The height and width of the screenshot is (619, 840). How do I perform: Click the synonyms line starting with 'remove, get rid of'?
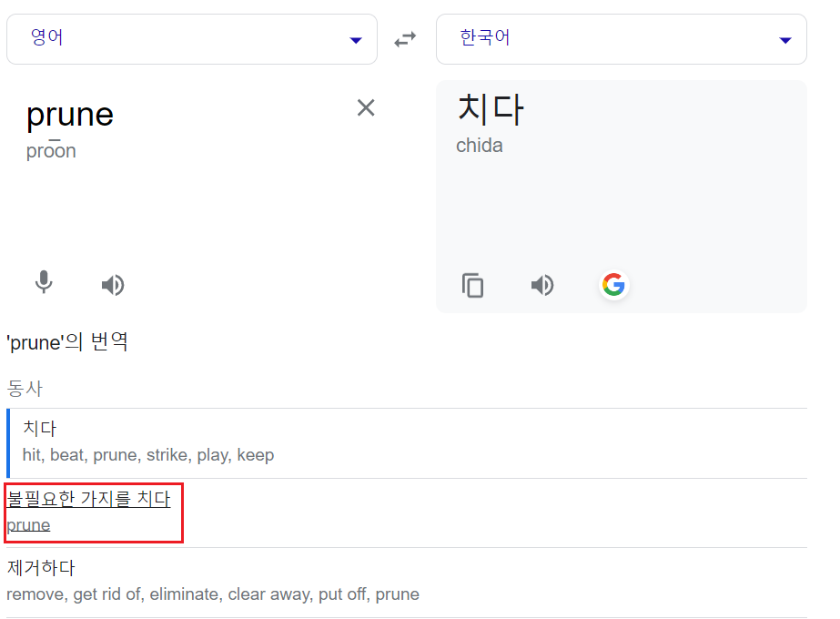[x=213, y=594]
